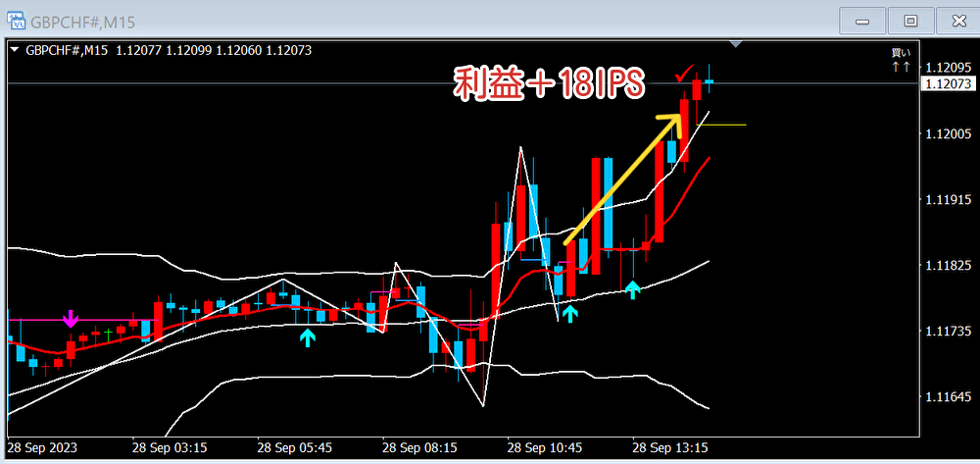
Task: Click the 1.11915 price axis label
Action: 949,199
